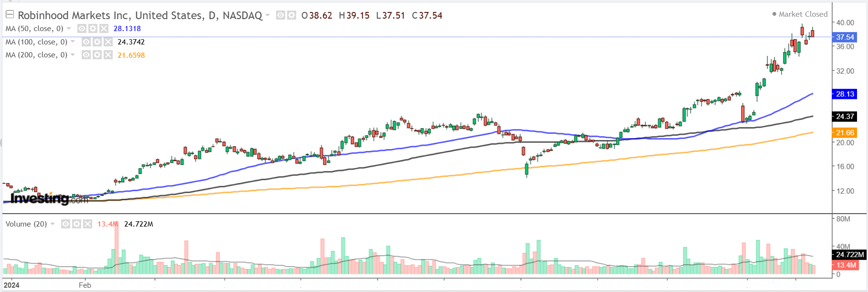Click the Feb label on the time axis

point(85,285)
